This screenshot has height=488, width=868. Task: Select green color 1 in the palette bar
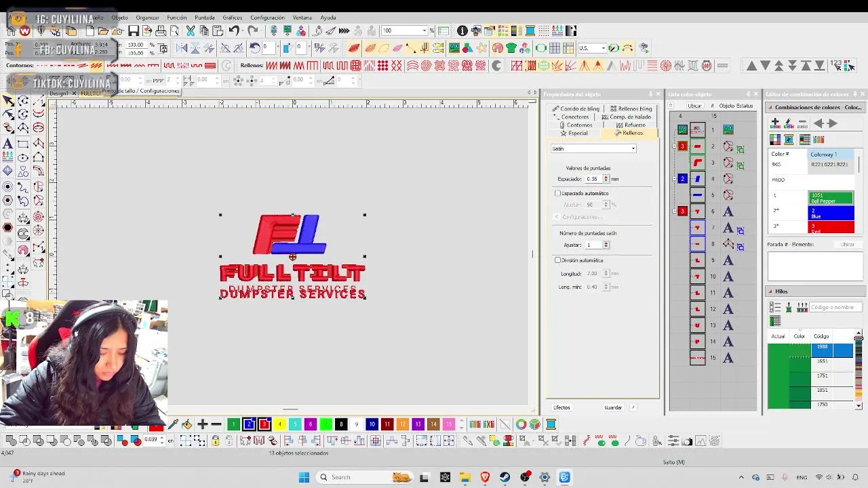233,424
